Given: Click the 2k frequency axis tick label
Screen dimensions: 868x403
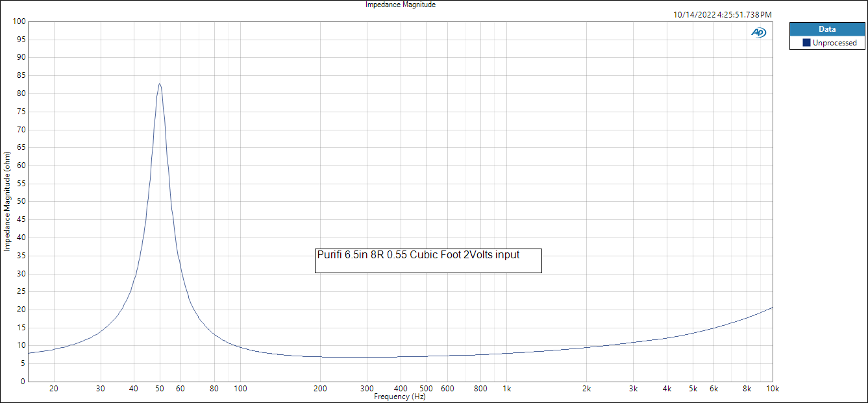Looking at the screenshot, I should click(586, 389).
